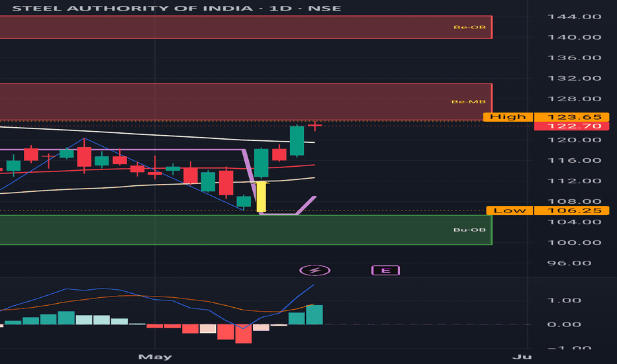Screen dimensions: 617x364
Task: Click the lightning bolt event marker icon
Action: (315, 270)
